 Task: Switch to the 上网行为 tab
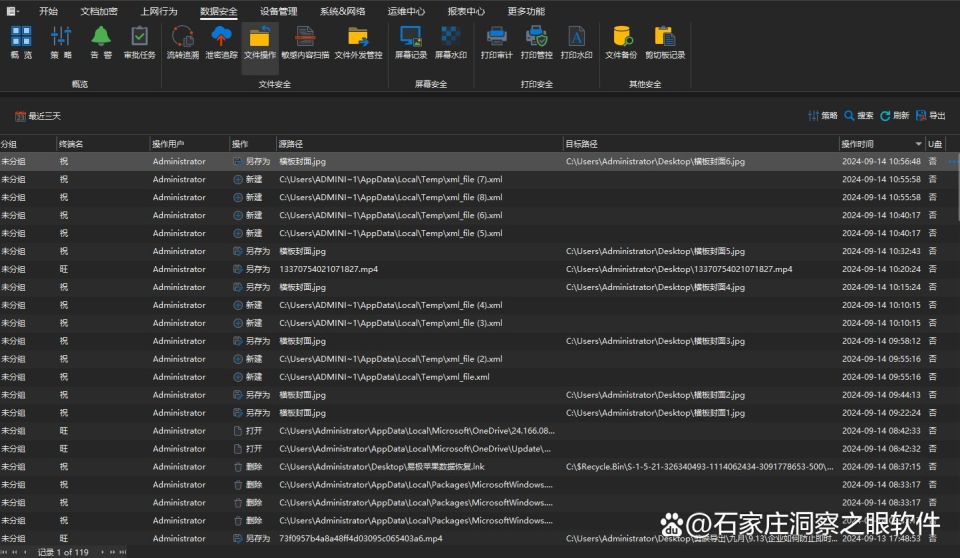pyautogui.click(x=159, y=11)
